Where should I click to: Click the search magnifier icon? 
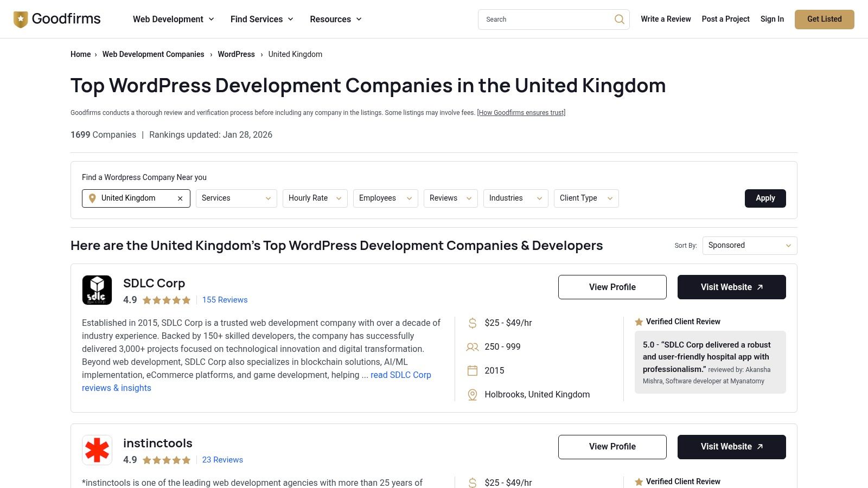tap(619, 19)
